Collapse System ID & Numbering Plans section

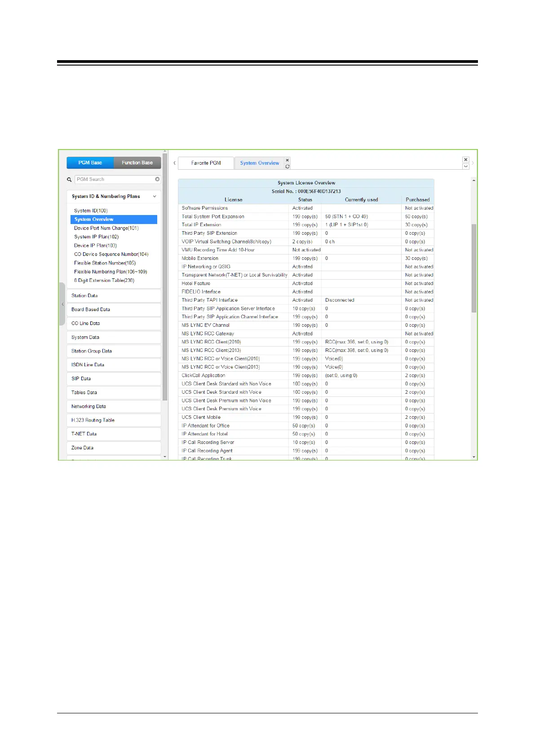click(x=155, y=197)
